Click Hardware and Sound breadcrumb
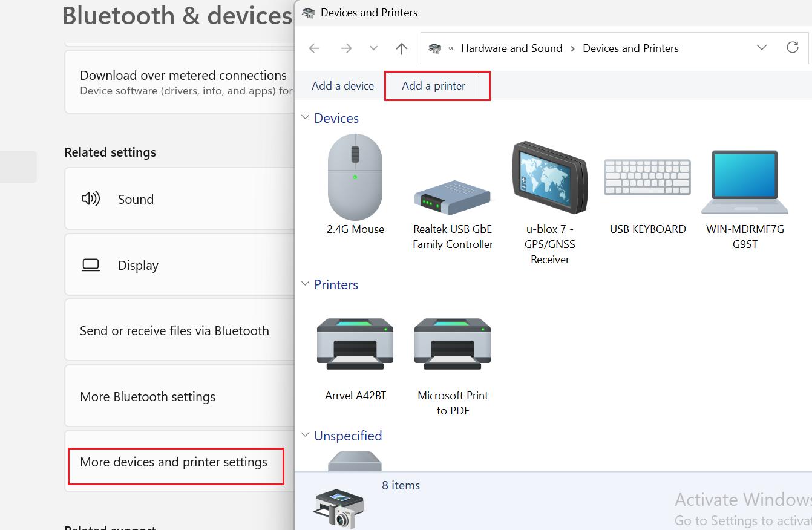812x530 pixels. coord(511,48)
